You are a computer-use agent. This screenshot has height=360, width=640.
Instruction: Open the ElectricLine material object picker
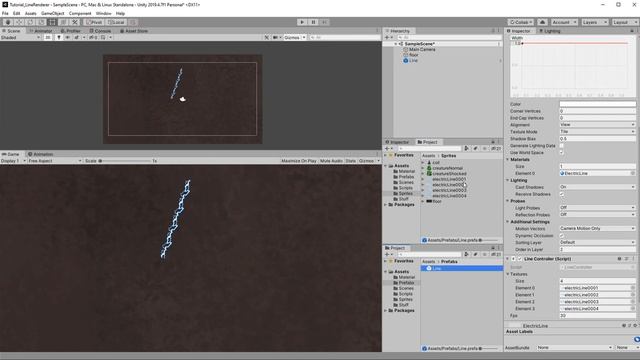pos(633,173)
